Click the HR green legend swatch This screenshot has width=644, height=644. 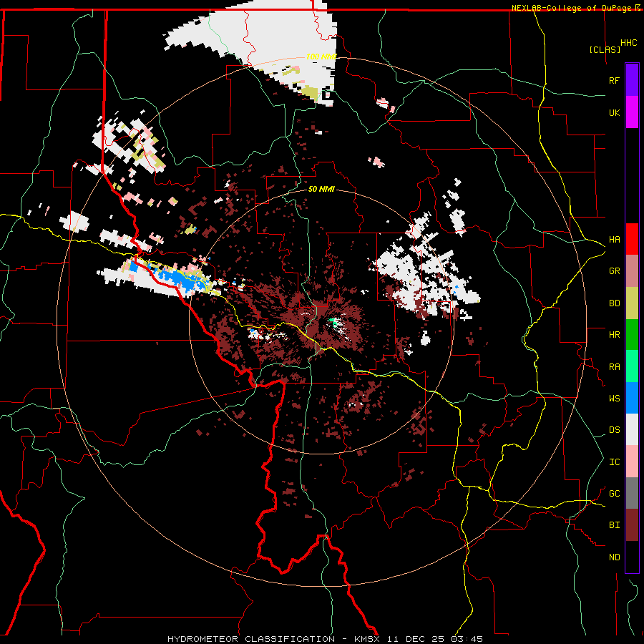tap(632, 334)
